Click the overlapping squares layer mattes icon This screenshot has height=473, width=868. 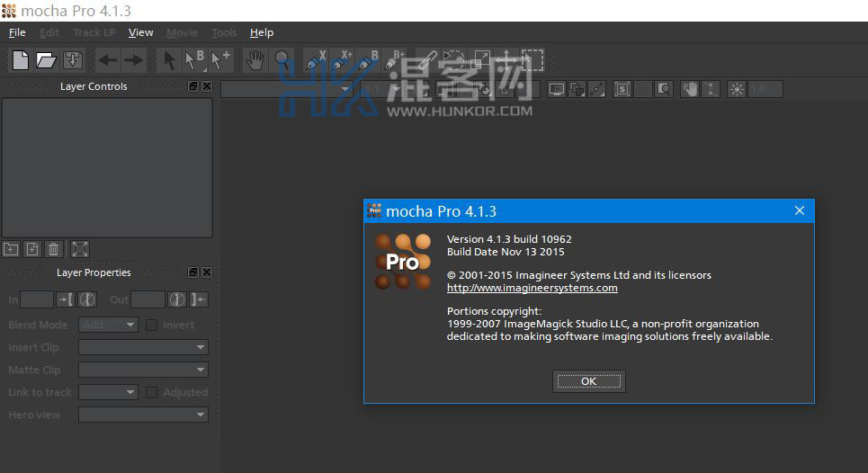pos(577,89)
